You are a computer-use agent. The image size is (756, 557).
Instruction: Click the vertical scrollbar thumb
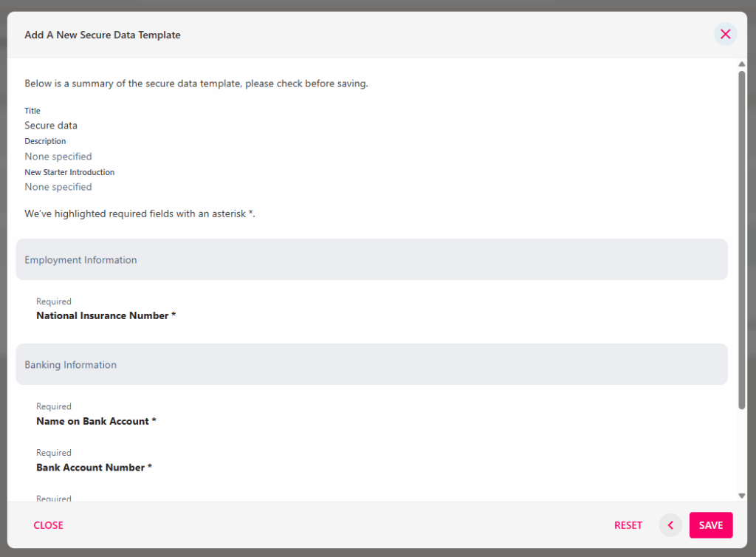[741, 240]
